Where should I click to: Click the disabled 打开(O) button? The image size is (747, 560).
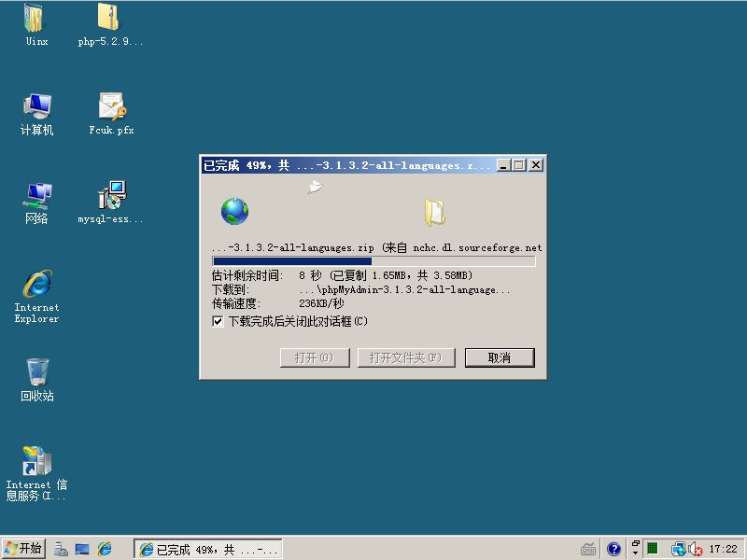[x=315, y=357]
